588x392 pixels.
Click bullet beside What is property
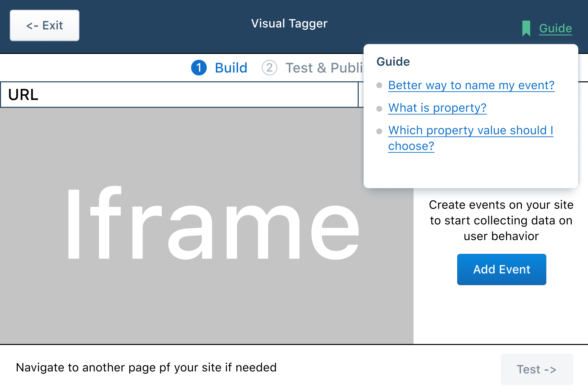click(379, 109)
